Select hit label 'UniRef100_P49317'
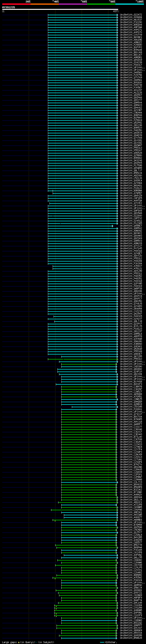Viewport: 146px width, 644px height. (x=131, y=65)
